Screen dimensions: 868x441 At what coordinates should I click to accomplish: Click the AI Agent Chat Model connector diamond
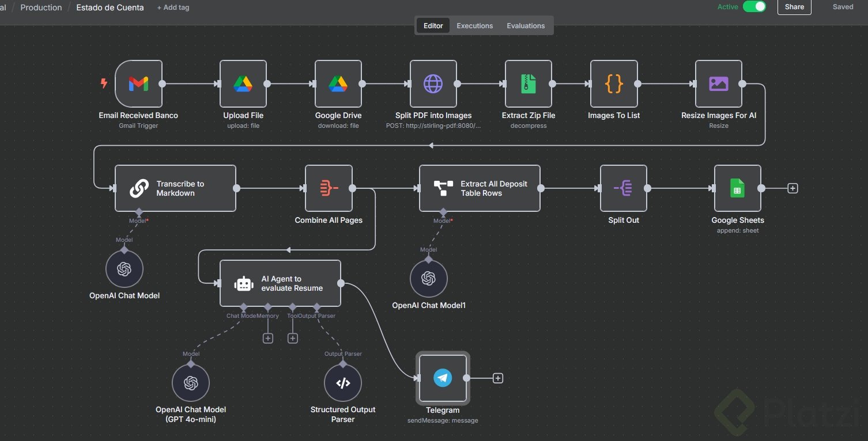point(243,306)
